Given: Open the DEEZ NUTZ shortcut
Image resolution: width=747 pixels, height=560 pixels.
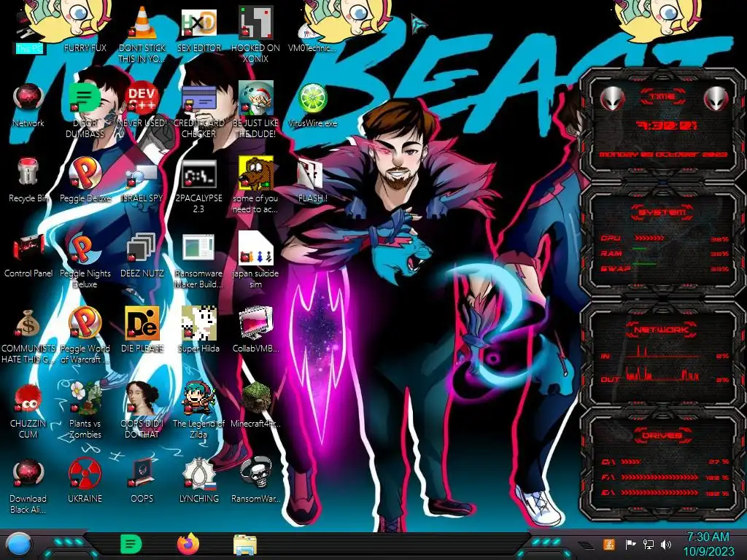Looking at the screenshot, I should point(142,248).
